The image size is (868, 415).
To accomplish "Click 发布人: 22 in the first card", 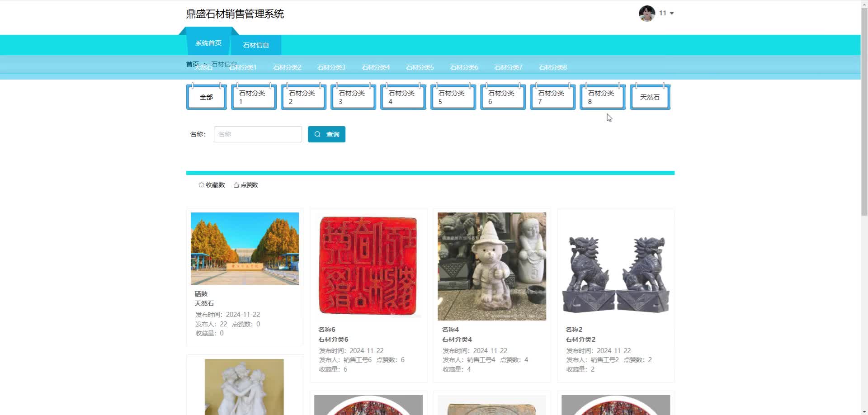I will click(x=211, y=324).
